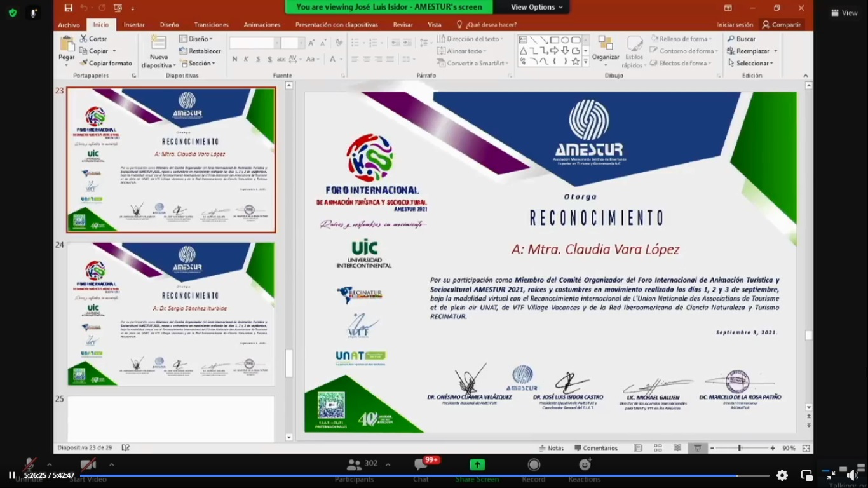Click Buscar magnifier command
The width and height of the screenshot is (868, 488).
pyautogui.click(x=742, y=39)
